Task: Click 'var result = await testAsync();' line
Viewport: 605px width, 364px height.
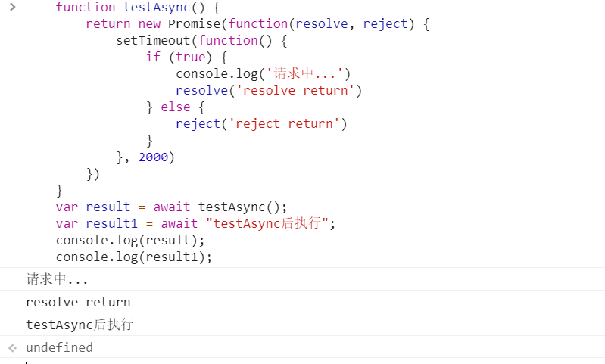Action: click(172, 207)
